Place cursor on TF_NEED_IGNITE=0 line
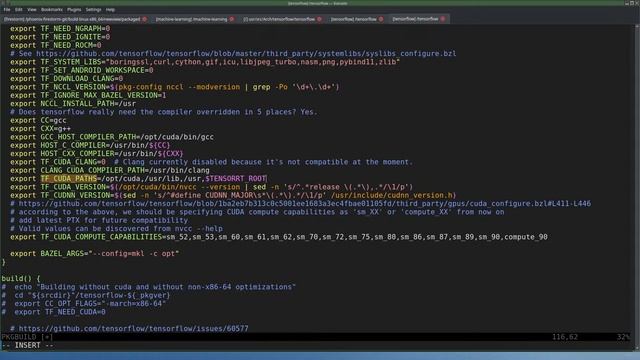Image resolution: width=640 pixels, height=360 pixels. point(60,37)
